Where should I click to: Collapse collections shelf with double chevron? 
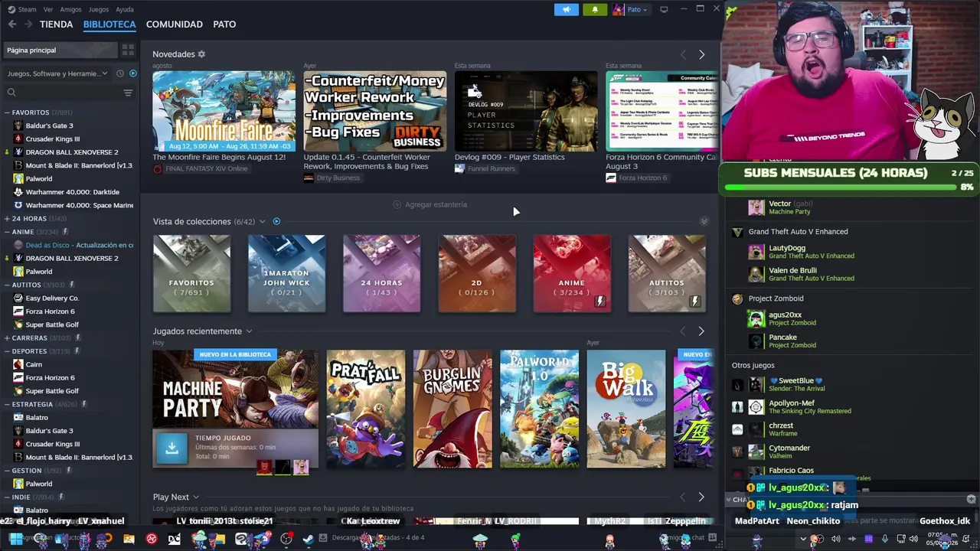tap(704, 222)
